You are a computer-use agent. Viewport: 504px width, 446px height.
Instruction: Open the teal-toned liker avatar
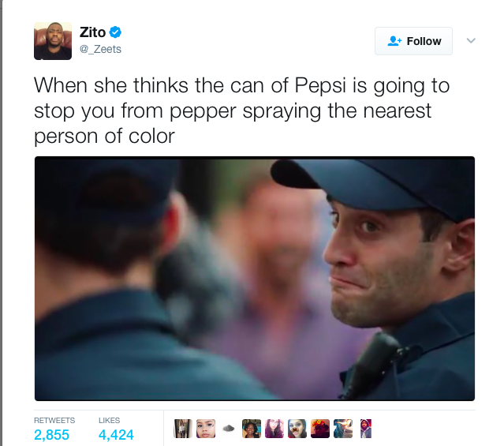(x=342, y=429)
